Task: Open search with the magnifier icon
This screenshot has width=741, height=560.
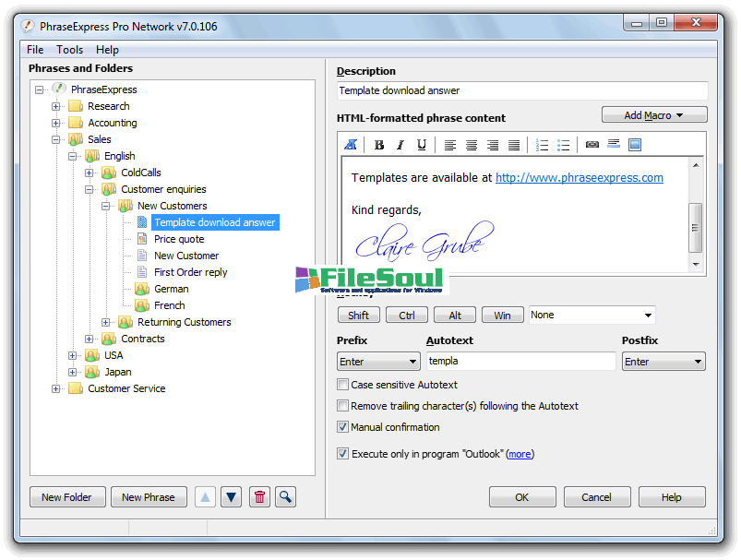Action: tap(285, 497)
